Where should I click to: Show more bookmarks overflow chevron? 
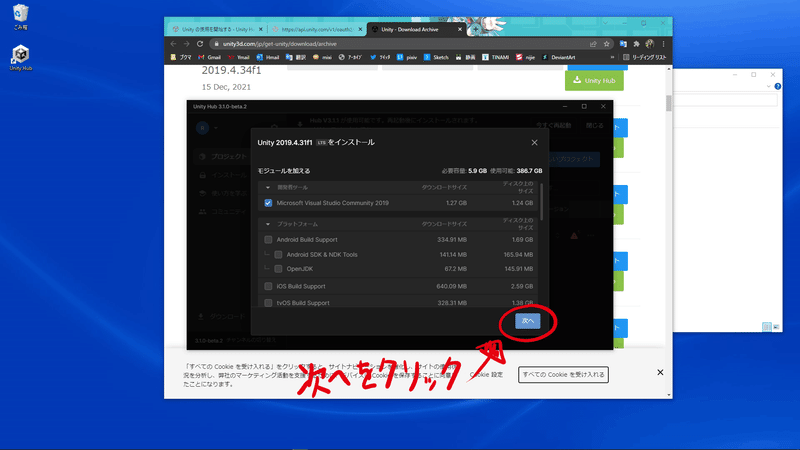click(612, 58)
